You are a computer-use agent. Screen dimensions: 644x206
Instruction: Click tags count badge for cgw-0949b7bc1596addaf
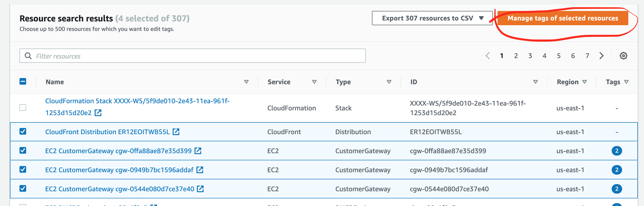617,170
